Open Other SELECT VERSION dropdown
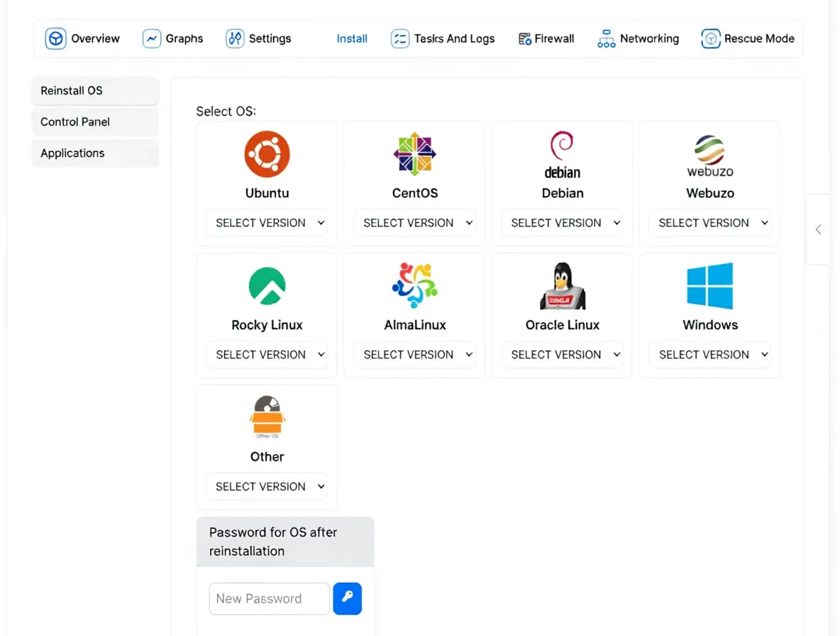Screen dimensions: 840x636 click(x=267, y=486)
